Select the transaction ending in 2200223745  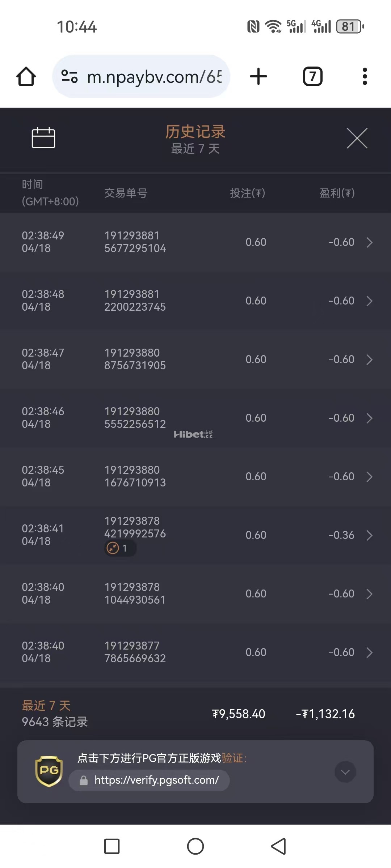[135, 301]
